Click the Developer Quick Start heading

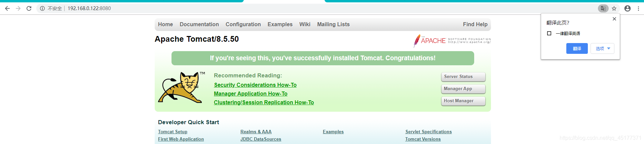188,122
